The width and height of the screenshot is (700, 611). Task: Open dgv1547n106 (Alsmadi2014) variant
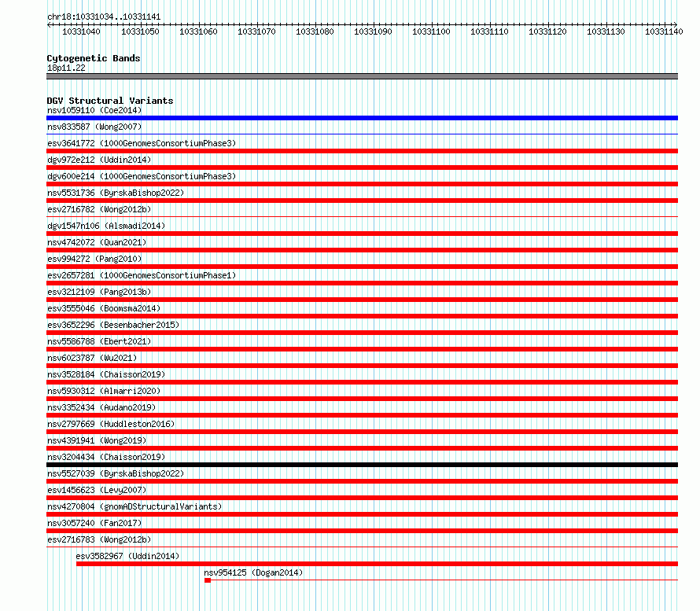pyautogui.click(x=106, y=226)
